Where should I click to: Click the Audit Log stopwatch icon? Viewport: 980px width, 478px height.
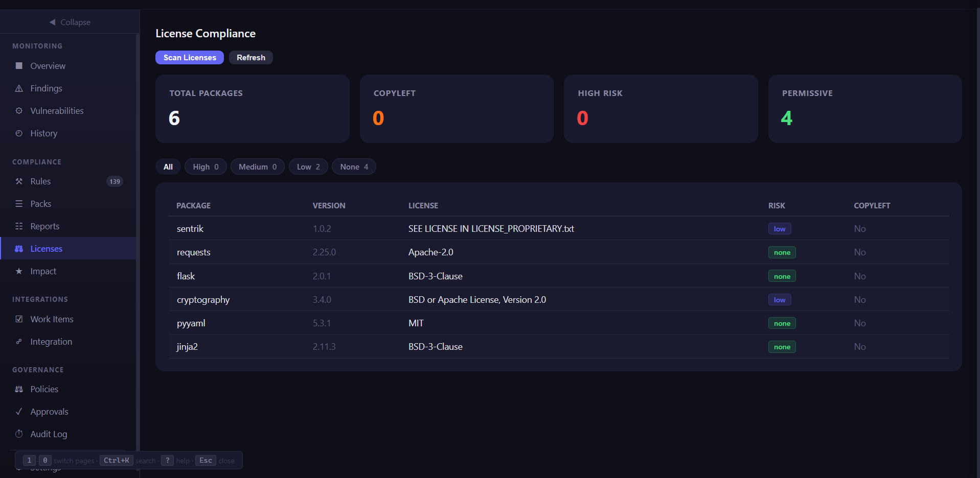[19, 434]
